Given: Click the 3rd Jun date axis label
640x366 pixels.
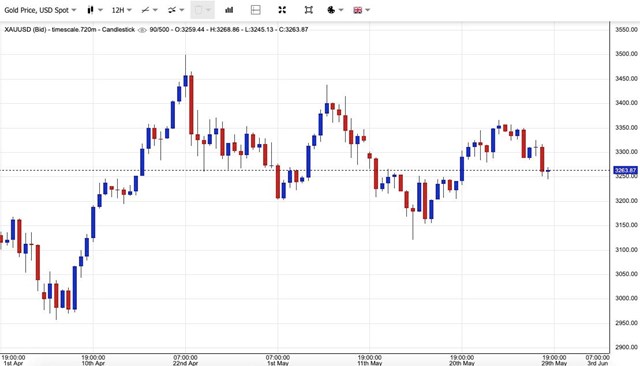Looking at the screenshot, I should [598, 363].
